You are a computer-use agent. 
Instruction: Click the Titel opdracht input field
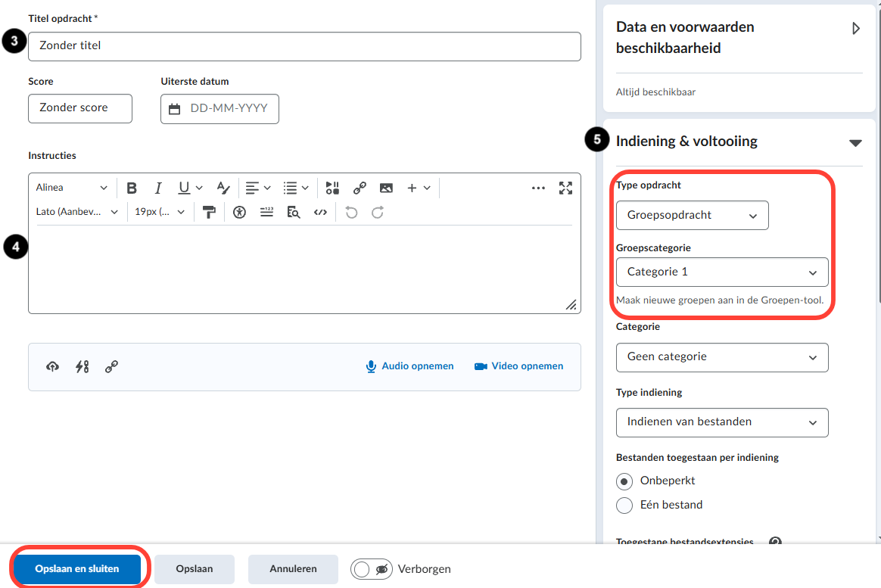point(304,46)
